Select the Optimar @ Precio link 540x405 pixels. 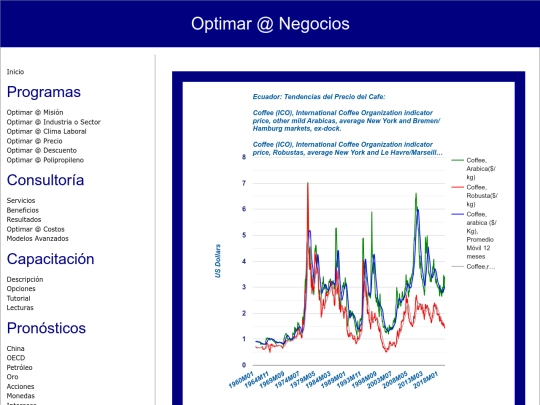click(34, 141)
